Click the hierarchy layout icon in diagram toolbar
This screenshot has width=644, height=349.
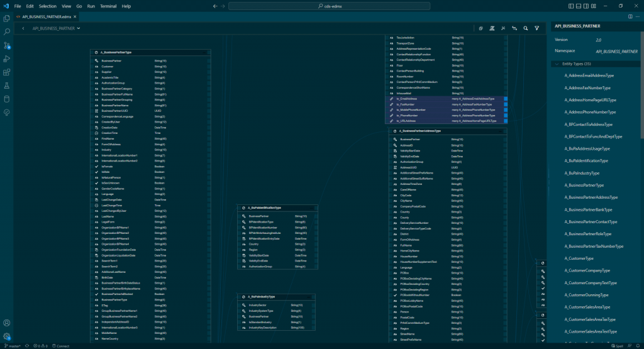[x=492, y=28]
